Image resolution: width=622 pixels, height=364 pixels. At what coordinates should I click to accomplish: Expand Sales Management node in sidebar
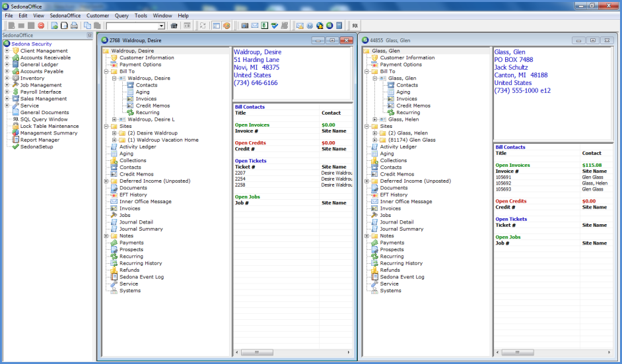[7, 99]
